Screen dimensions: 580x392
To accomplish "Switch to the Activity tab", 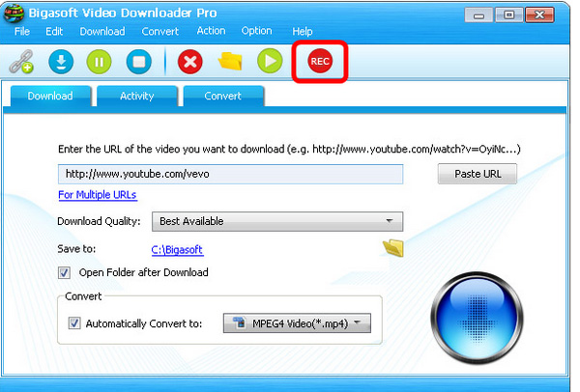I will pyautogui.click(x=137, y=96).
